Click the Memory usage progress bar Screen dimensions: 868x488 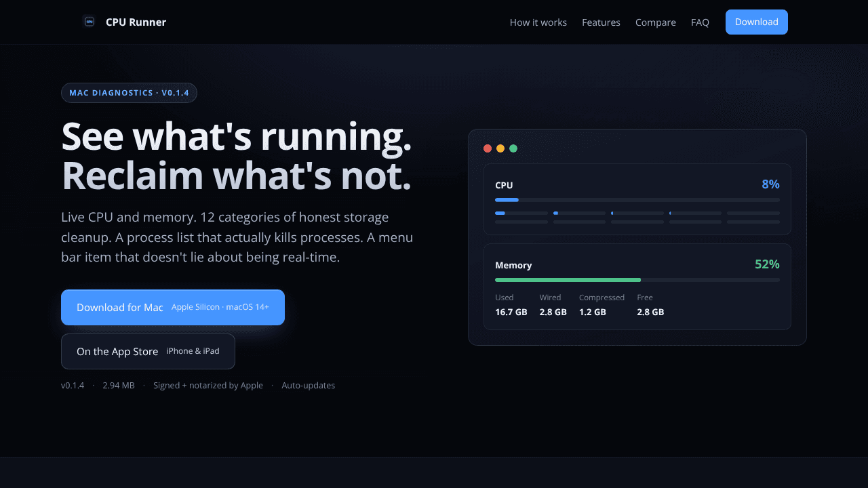(637, 280)
